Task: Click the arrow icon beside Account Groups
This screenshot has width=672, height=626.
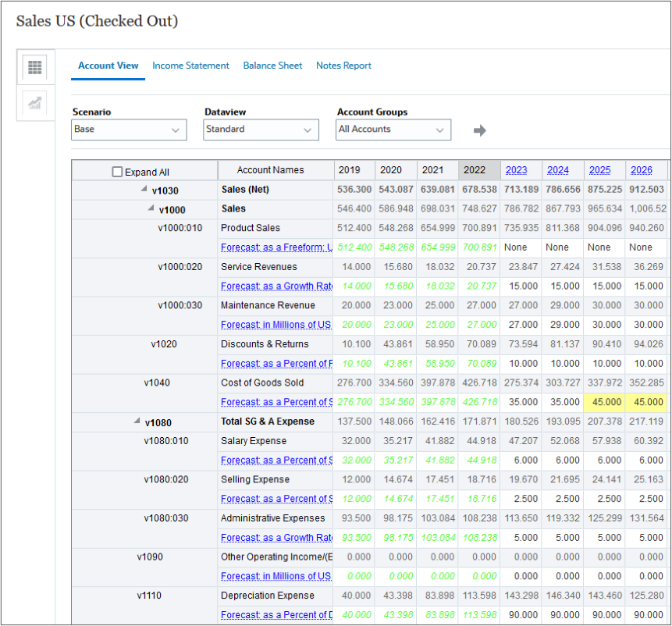Action: [x=479, y=130]
